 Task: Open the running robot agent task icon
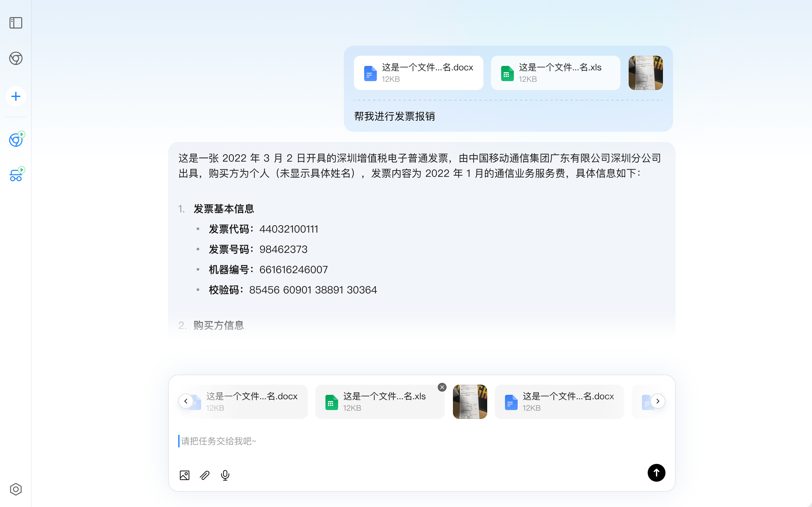pyautogui.click(x=16, y=174)
